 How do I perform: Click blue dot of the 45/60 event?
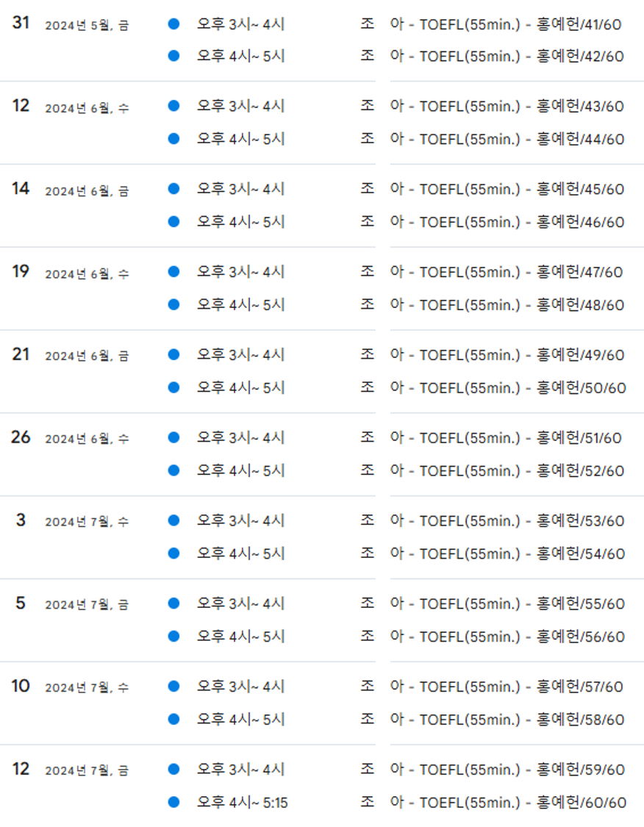173,188
